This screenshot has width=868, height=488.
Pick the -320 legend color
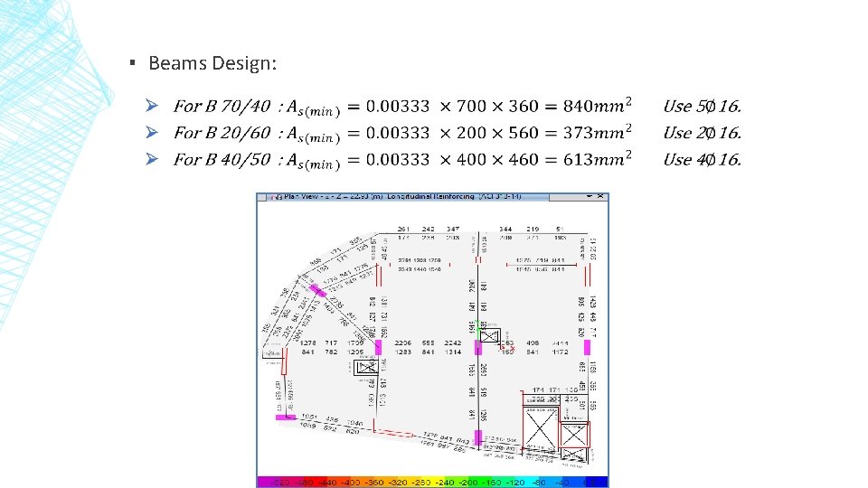(398, 483)
